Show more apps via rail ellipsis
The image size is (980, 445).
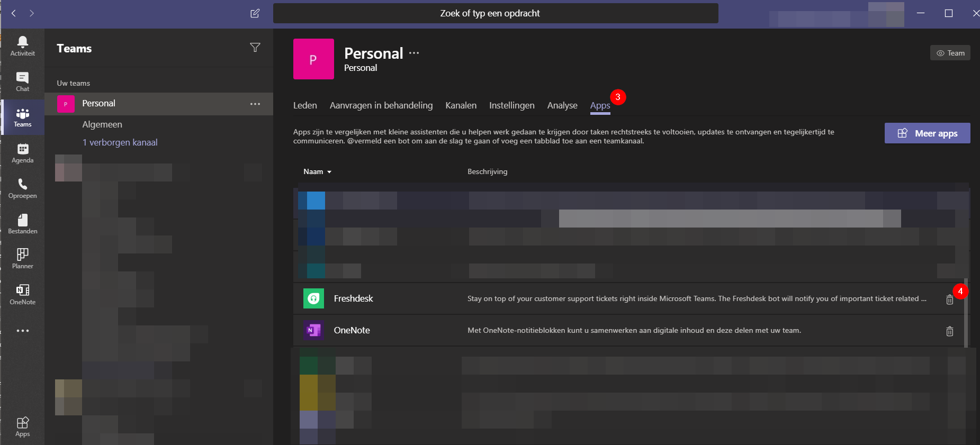click(22, 331)
